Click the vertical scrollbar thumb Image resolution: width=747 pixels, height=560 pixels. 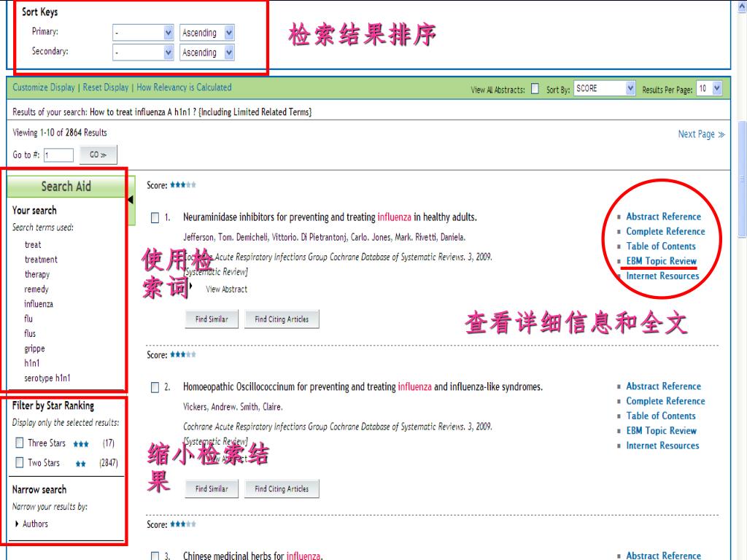[x=741, y=179]
